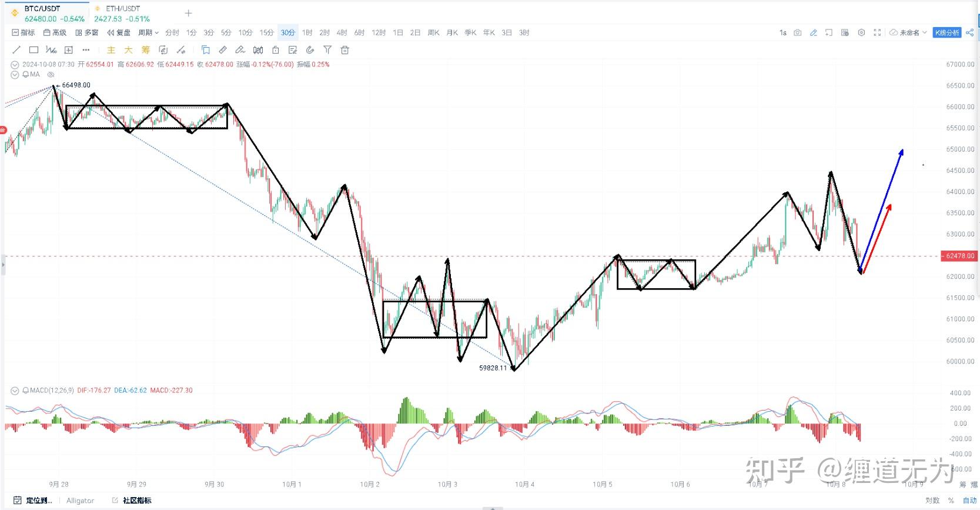The width and height of the screenshot is (980, 510).
Task: Open the 高级 advanced button
Action: (55, 33)
